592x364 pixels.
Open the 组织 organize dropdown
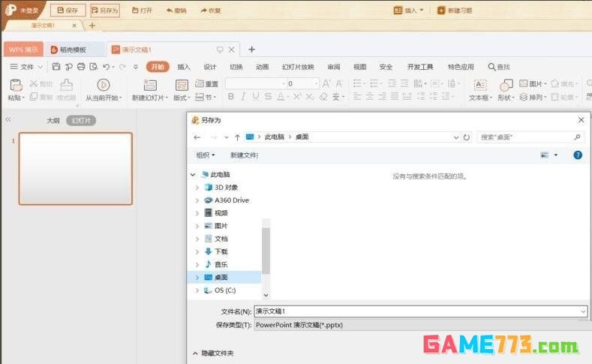pos(206,155)
